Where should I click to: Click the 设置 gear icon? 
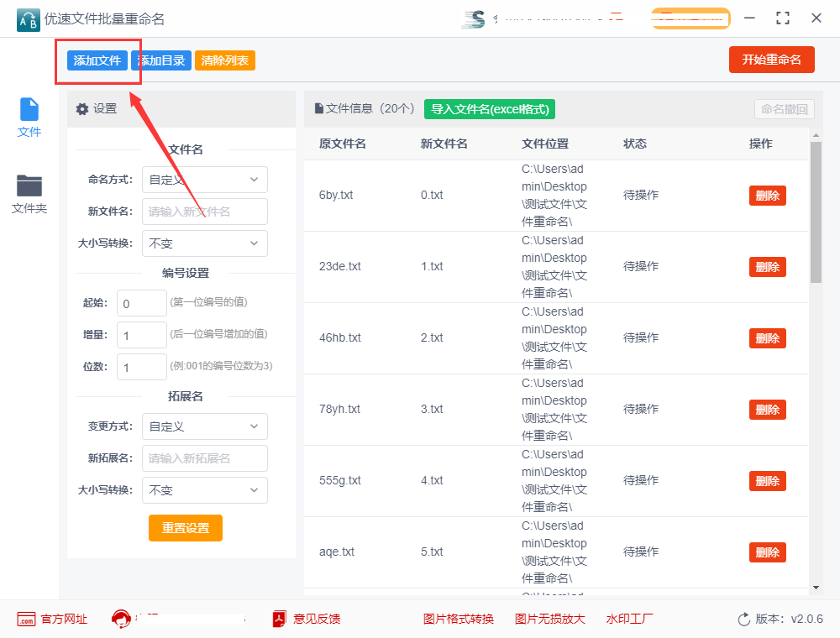[82, 109]
